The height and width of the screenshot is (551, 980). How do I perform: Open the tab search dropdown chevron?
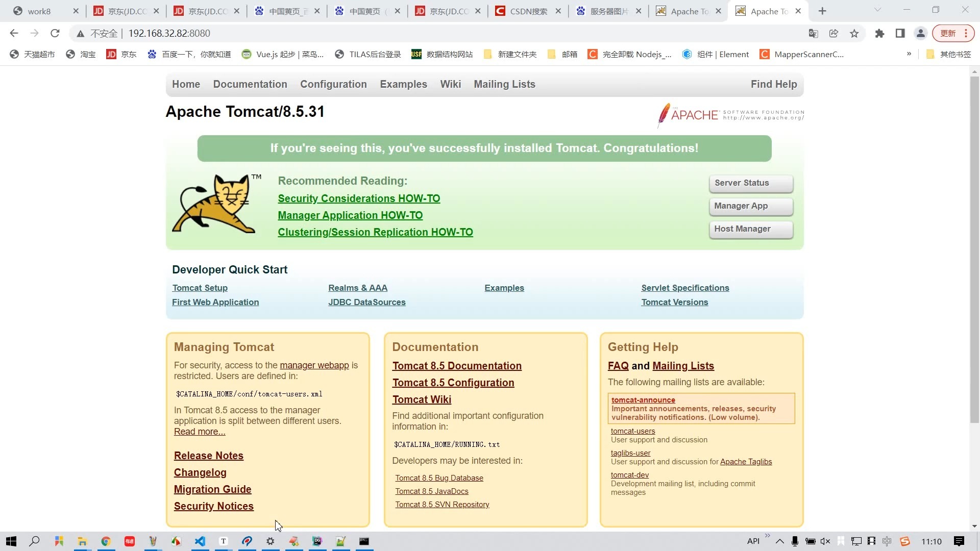[877, 10]
